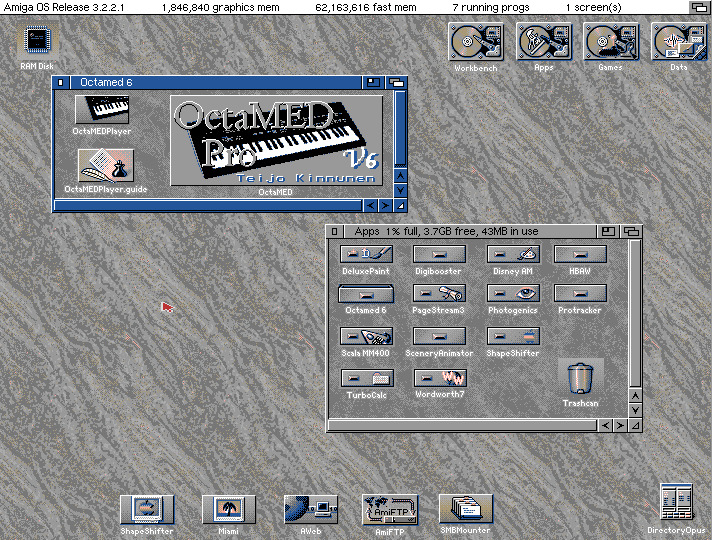Click the Octamed 6 scroll down arrow
This screenshot has width=712, height=540.
400,190
